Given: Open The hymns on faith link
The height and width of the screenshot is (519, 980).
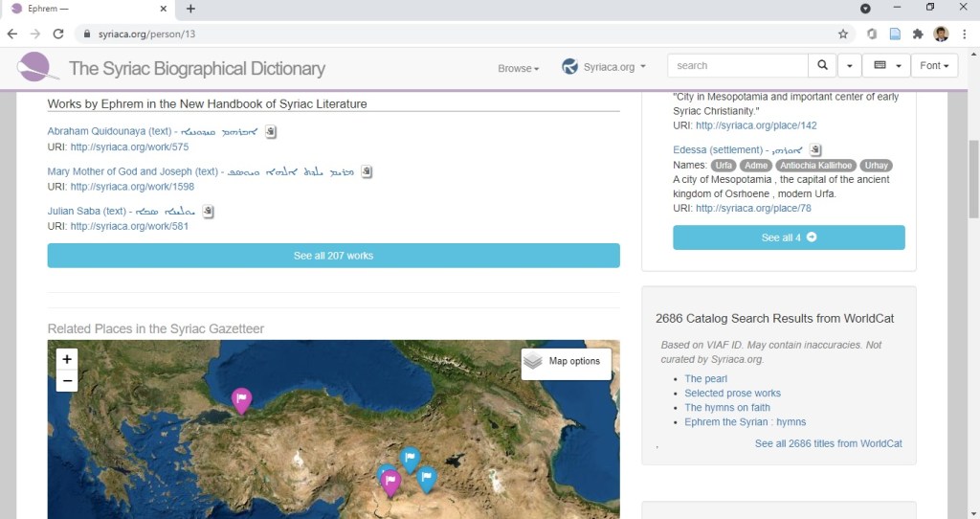Looking at the screenshot, I should point(726,408).
